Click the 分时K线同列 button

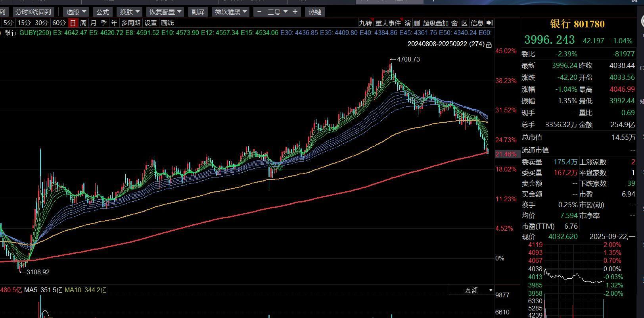tap(33, 12)
